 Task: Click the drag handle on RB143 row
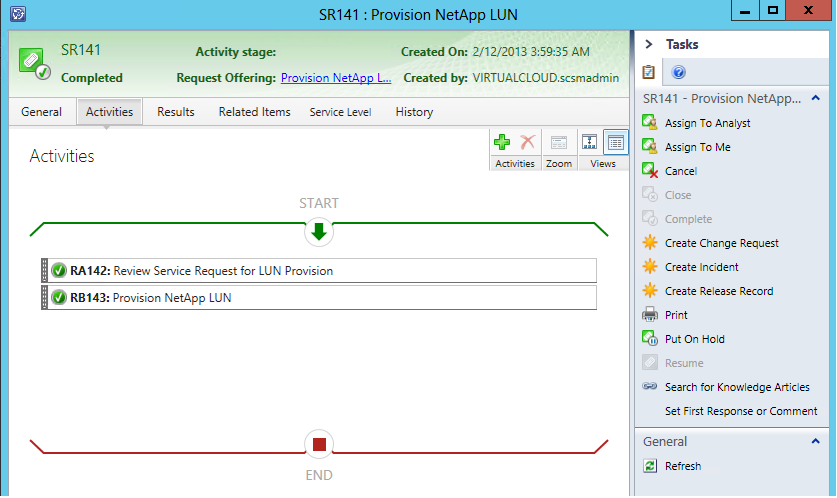pyautogui.click(x=44, y=297)
